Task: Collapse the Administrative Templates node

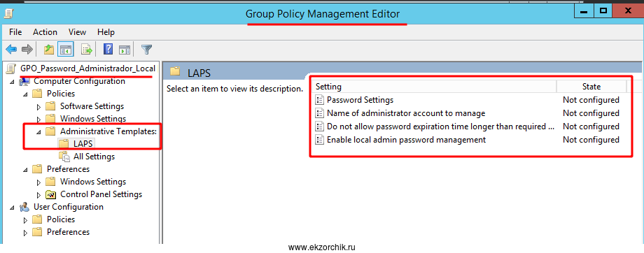Action: point(38,132)
